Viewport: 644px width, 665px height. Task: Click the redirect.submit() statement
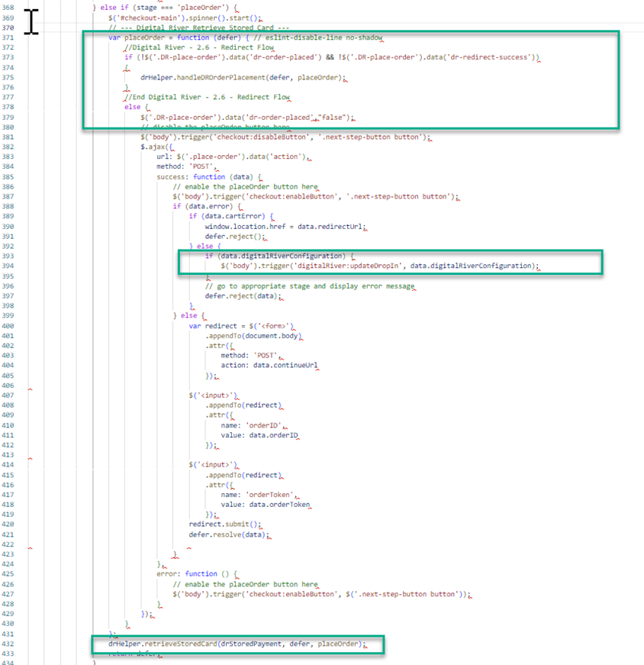[225, 524]
